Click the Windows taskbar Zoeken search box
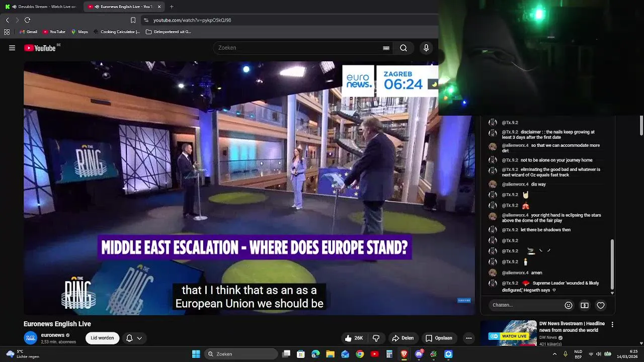The image size is (644, 362). (x=242, y=354)
